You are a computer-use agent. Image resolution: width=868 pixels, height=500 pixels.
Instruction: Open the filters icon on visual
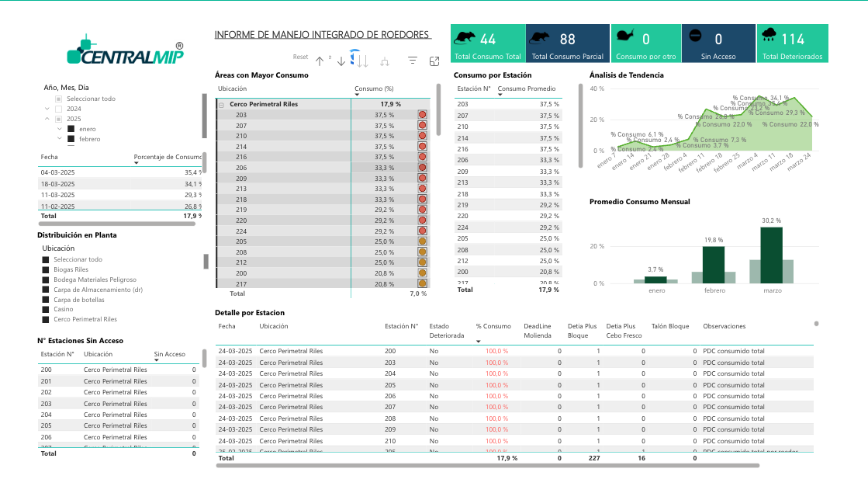coord(413,61)
